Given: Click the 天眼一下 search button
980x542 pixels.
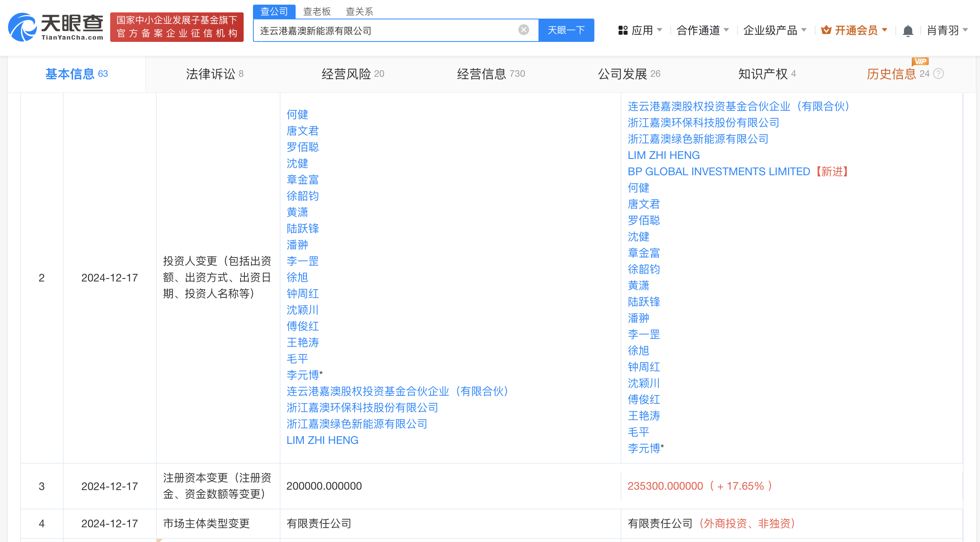Looking at the screenshot, I should point(566,30).
